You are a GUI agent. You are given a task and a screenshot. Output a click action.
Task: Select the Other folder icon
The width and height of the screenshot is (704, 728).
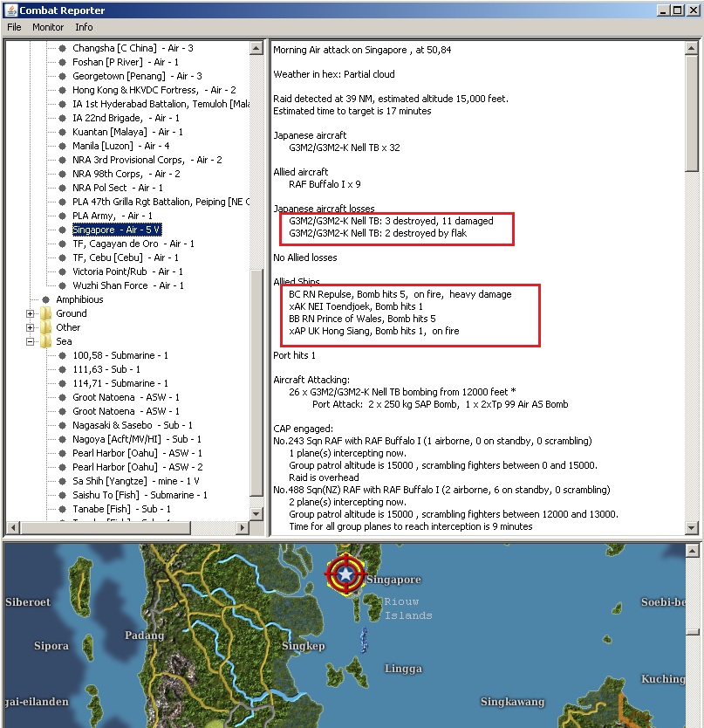pos(46,327)
